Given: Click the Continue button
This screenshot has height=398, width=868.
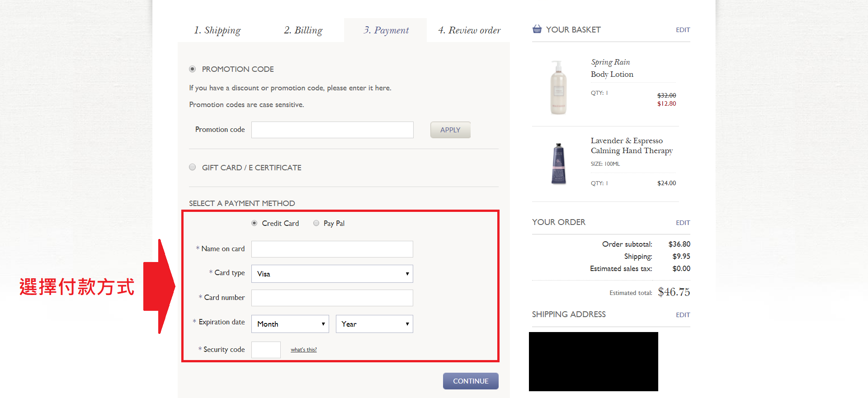Looking at the screenshot, I should [471, 381].
